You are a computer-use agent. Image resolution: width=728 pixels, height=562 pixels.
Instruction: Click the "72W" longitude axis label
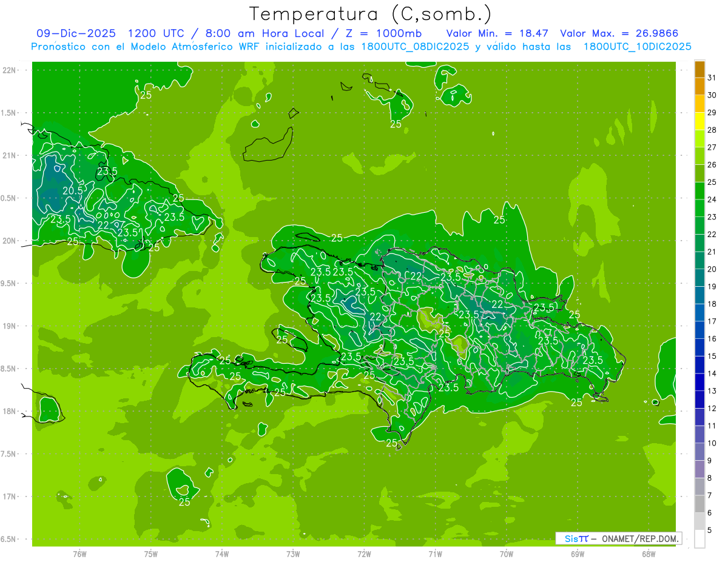(x=364, y=554)
